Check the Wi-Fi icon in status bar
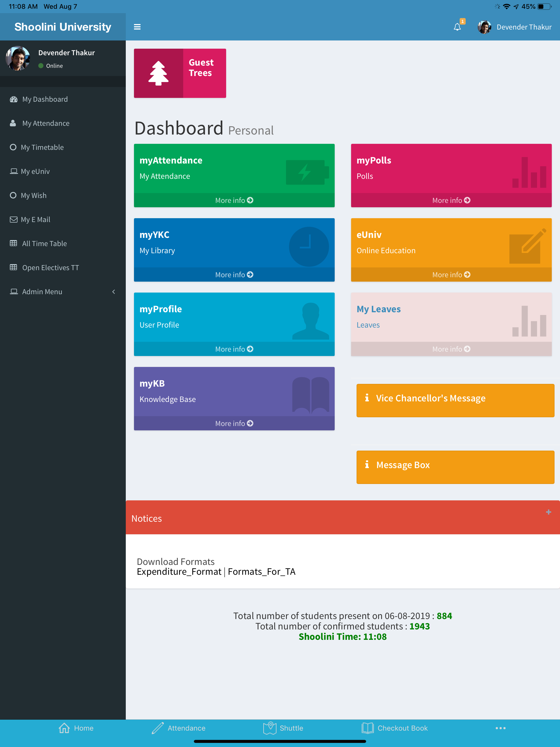560x747 pixels. [506, 6]
